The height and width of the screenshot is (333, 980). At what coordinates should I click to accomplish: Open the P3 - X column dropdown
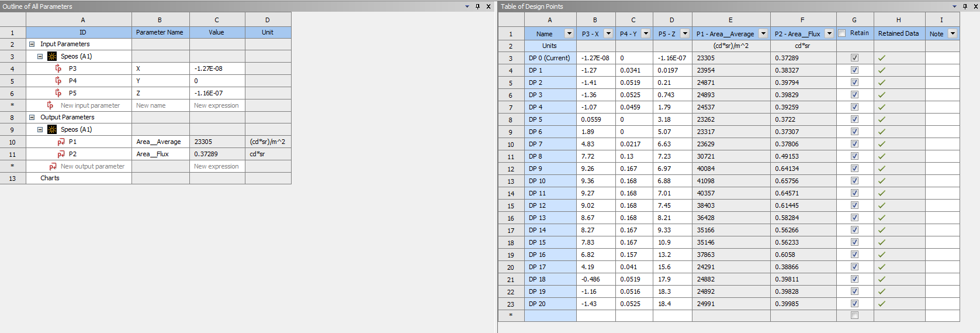pos(608,33)
